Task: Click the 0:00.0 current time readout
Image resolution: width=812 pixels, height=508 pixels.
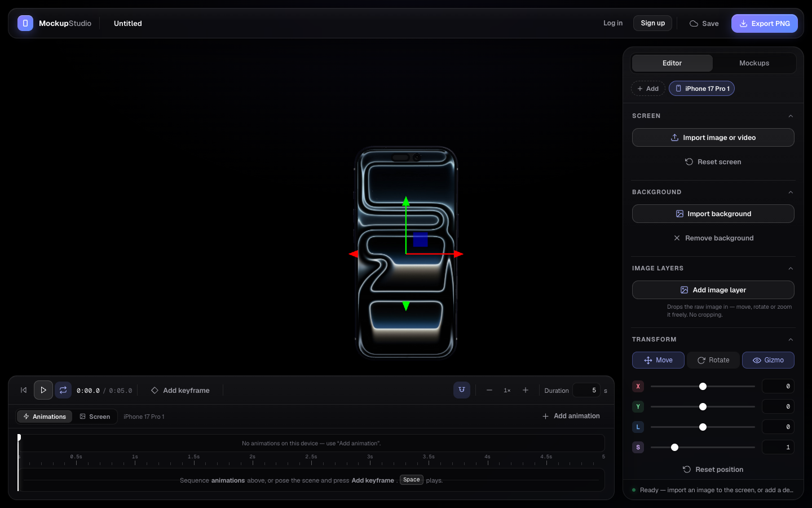Action: point(88,391)
